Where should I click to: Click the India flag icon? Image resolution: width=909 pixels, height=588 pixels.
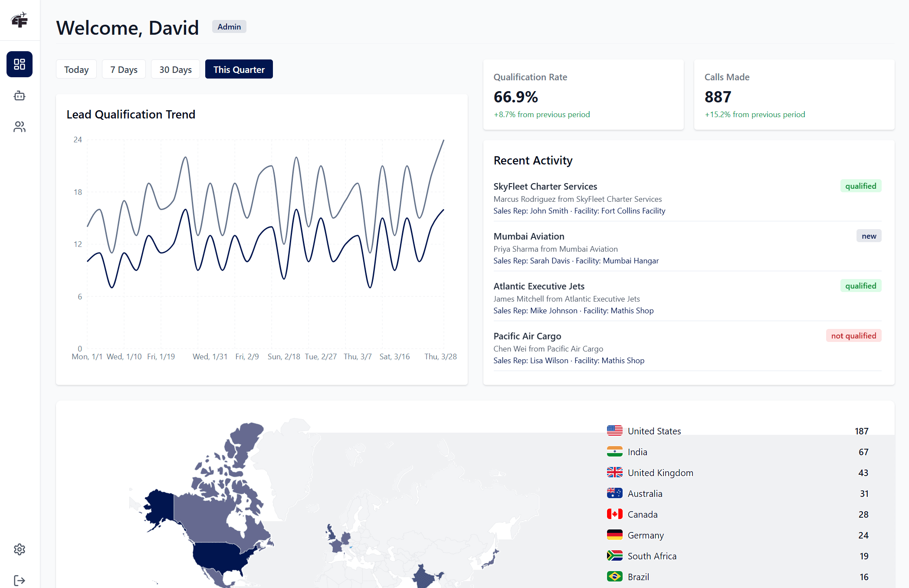pyautogui.click(x=614, y=451)
